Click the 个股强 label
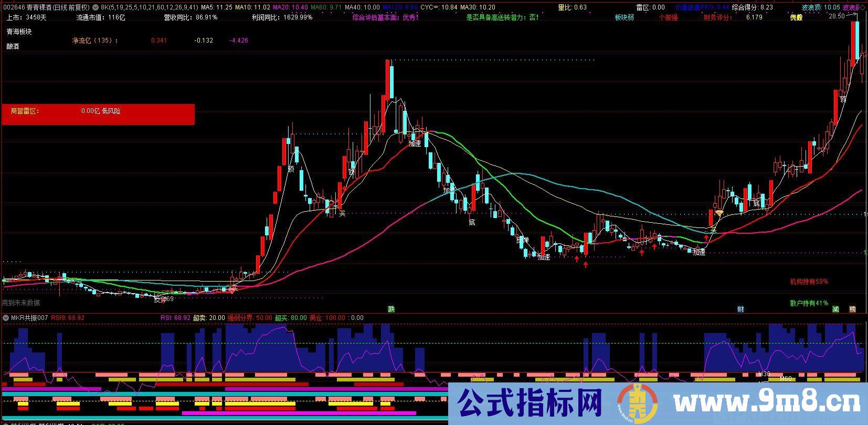This screenshot has height=425, width=868. point(669,17)
